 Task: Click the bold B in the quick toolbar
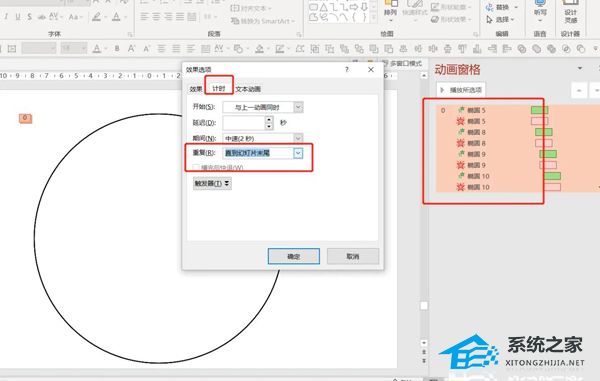coord(117,49)
